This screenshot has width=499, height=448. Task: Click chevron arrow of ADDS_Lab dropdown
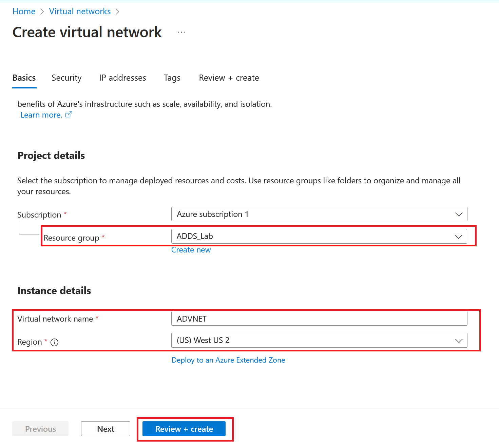459,237
